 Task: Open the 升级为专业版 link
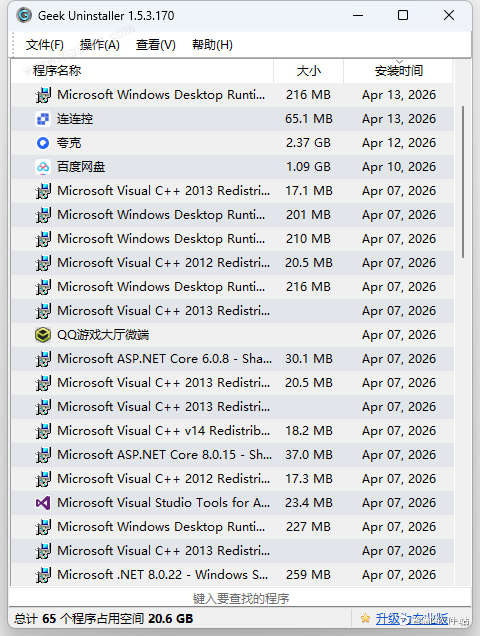point(412,619)
